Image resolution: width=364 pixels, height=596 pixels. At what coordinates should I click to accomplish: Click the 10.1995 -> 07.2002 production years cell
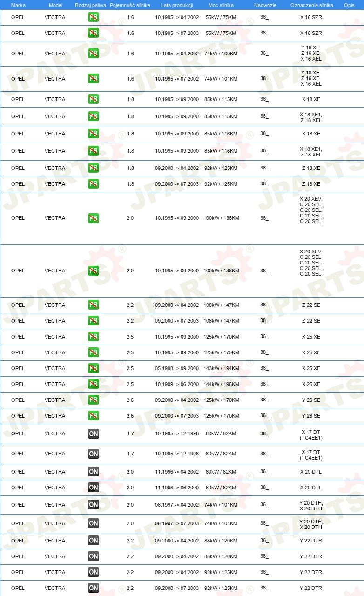[177, 79]
